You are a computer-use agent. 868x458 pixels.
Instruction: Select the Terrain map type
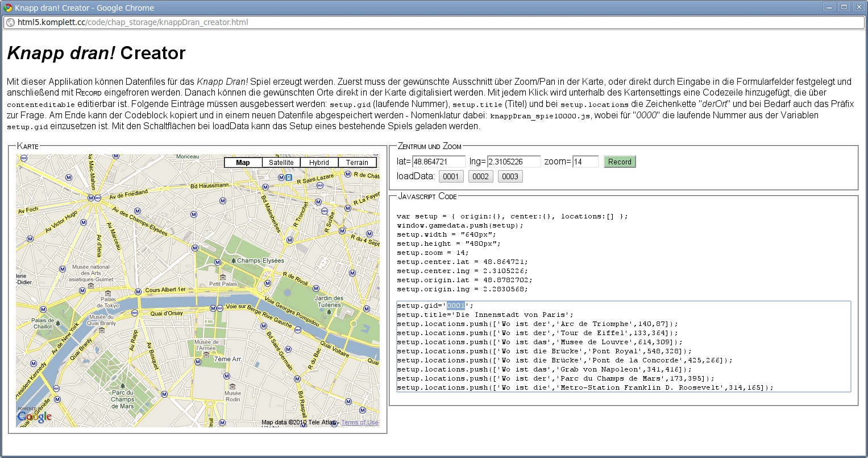357,163
